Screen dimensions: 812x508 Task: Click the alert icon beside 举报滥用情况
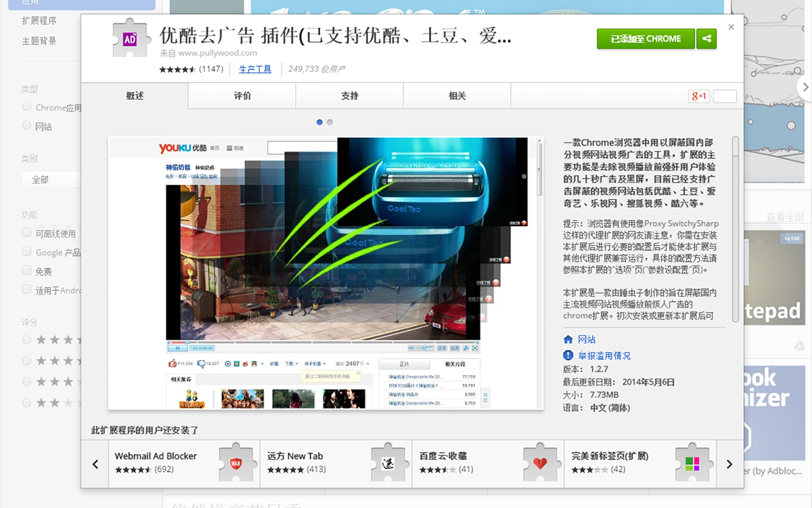click(x=568, y=356)
